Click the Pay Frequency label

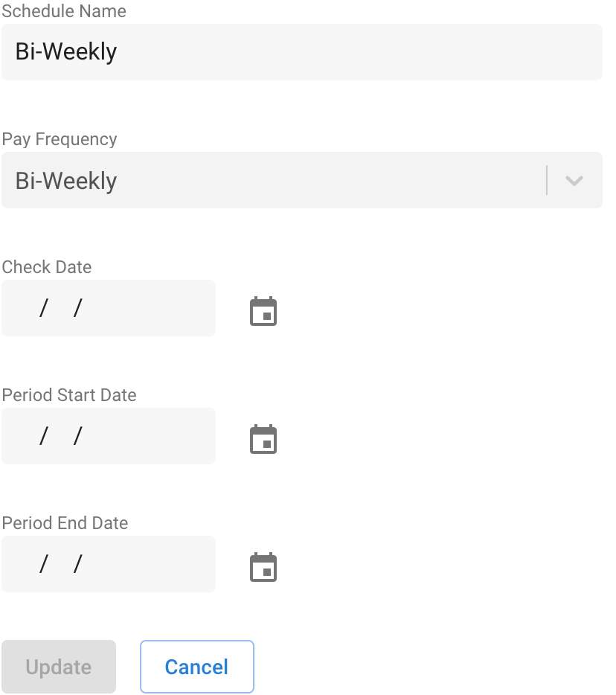[60, 139]
